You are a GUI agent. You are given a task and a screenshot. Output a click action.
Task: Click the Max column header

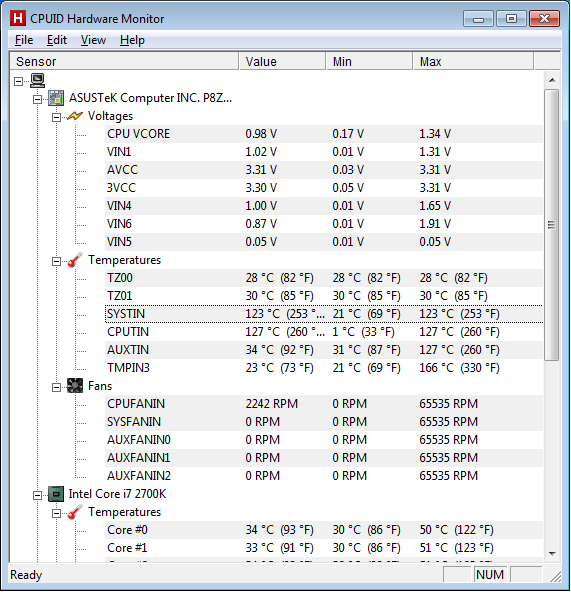coord(473,61)
